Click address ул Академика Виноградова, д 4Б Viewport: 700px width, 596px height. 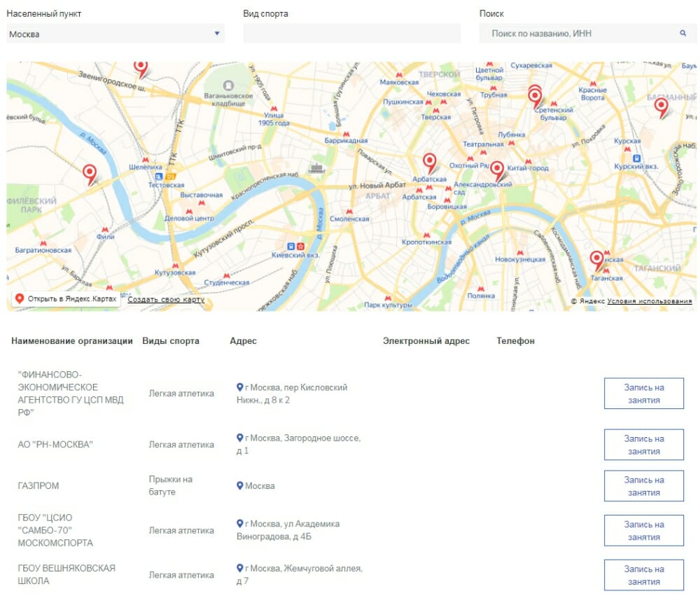(288, 530)
